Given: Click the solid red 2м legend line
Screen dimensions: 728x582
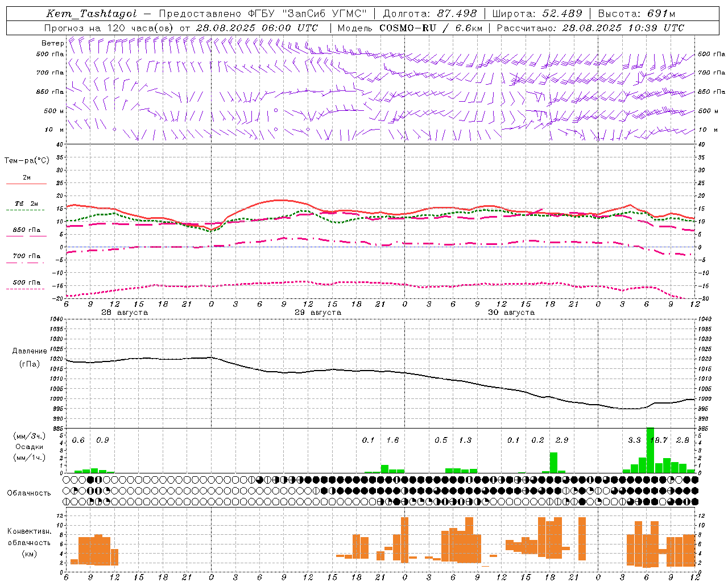Looking at the screenshot, I should (26, 184).
